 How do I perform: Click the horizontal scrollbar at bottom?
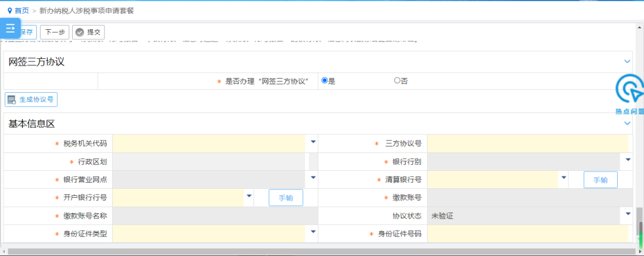point(318,251)
